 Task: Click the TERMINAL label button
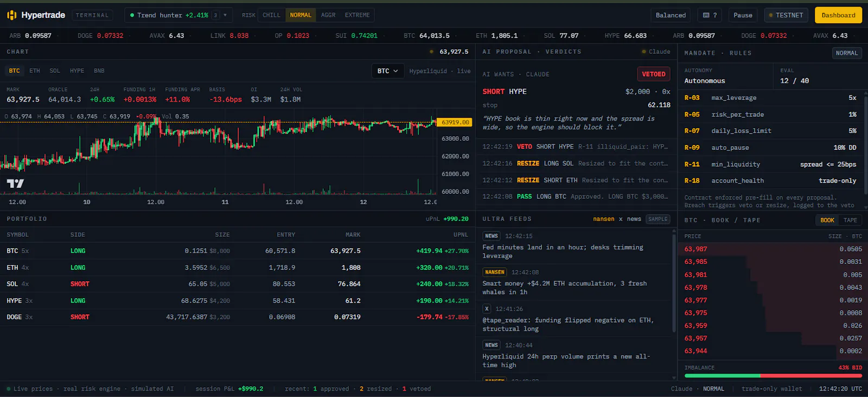[92, 15]
